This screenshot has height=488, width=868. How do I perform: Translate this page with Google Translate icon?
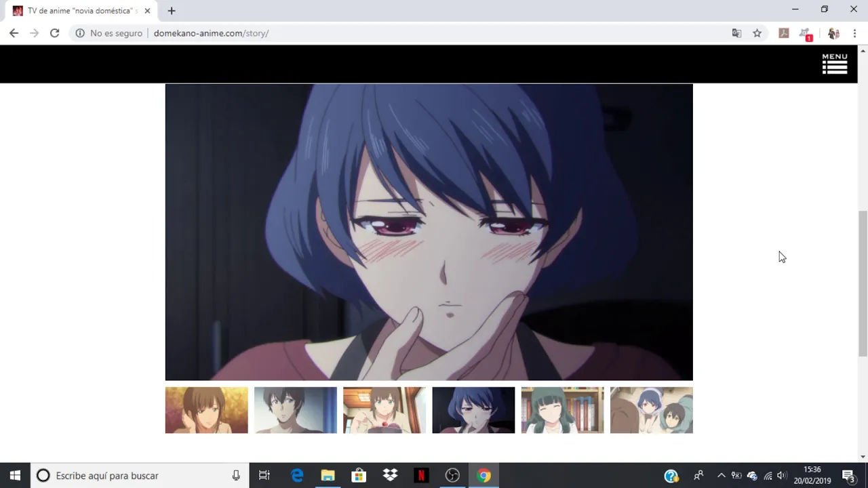736,33
